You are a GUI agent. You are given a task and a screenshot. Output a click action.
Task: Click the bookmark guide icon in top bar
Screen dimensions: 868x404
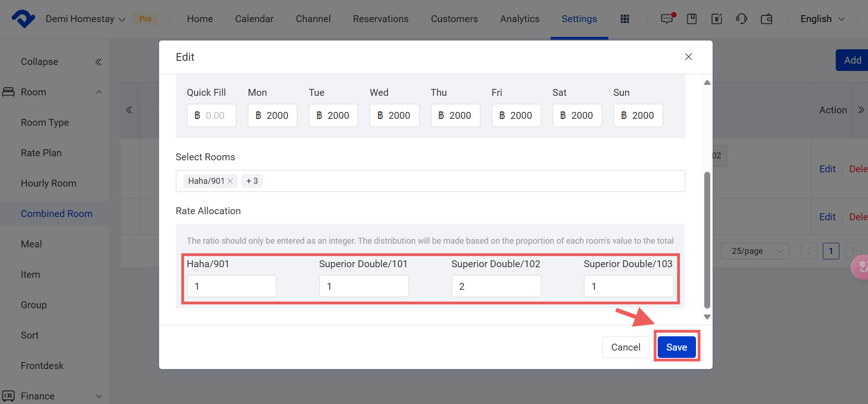[691, 19]
